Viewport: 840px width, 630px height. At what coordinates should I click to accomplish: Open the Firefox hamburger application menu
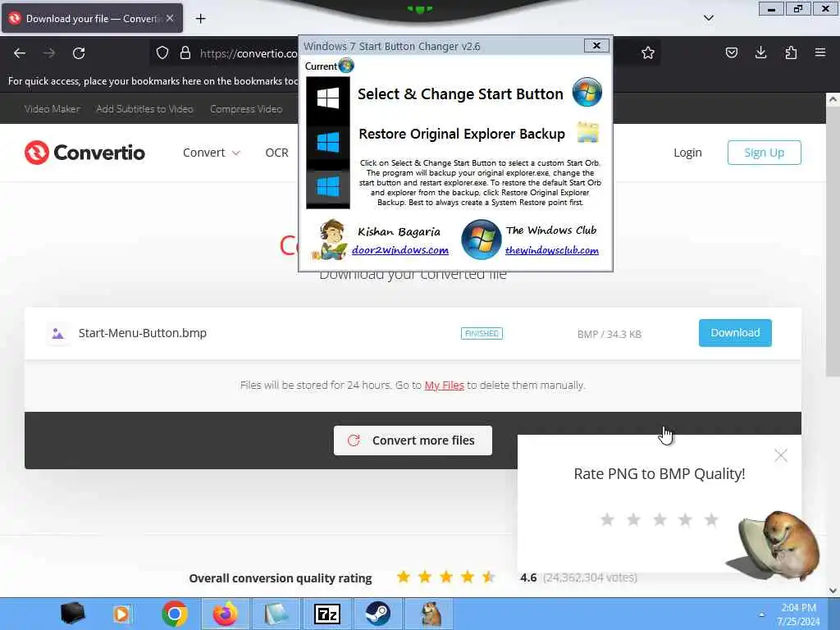coord(820,52)
